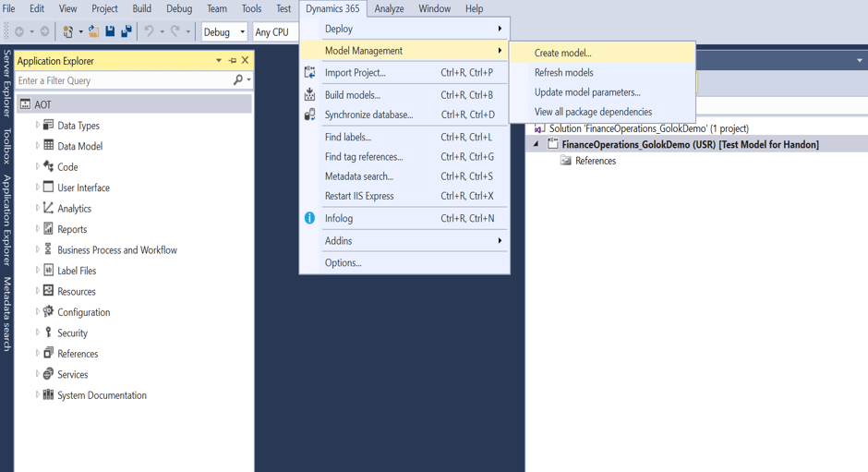Screen dimensions: 868x472
Task: Click the Open File folder icon
Action: (x=93, y=31)
